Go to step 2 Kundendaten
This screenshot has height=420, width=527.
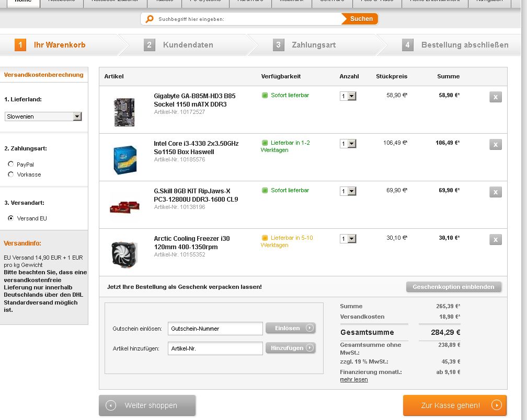(x=188, y=45)
